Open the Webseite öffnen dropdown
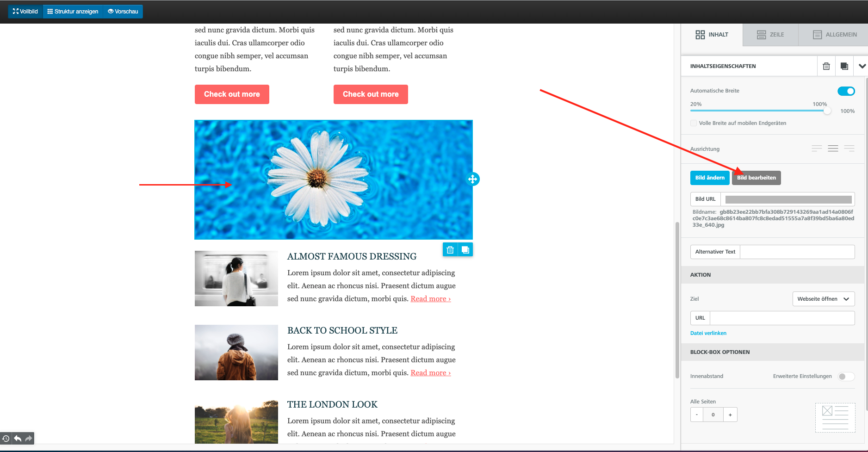Viewport: 868px width, 452px height. 823,299
